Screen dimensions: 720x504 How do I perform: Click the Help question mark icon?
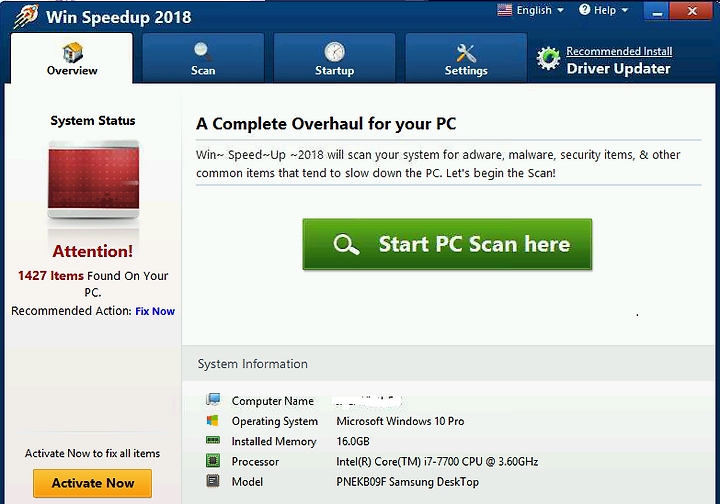[584, 9]
